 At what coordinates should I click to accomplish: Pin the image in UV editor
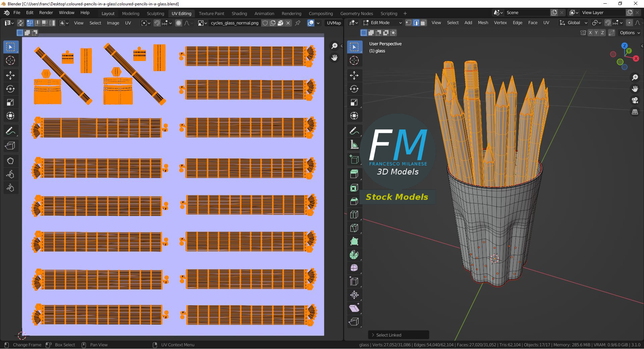click(298, 23)
